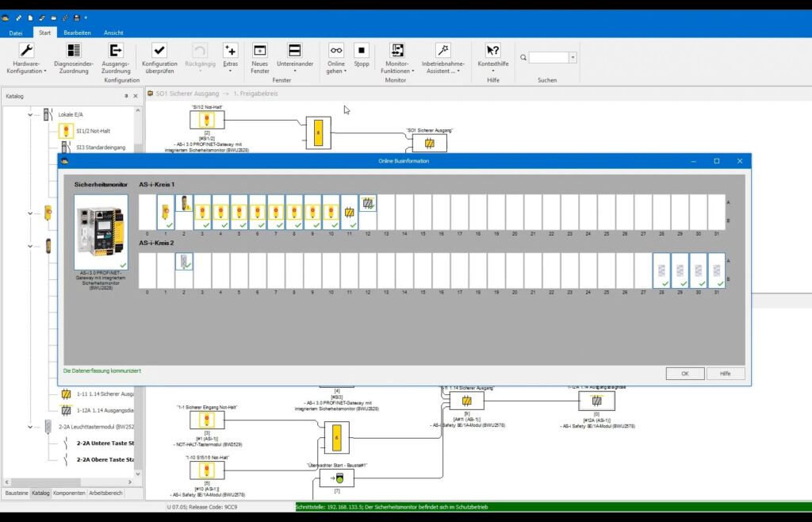Click OK in Online Businformation dialog

[684, 373]
